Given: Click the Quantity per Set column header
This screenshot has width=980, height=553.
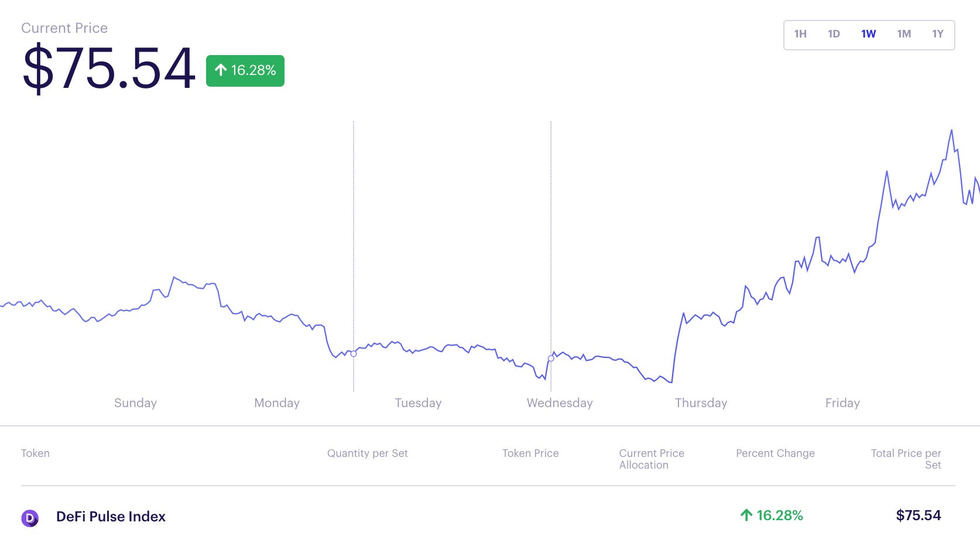Looking at the screenshot, I should 367,453.
